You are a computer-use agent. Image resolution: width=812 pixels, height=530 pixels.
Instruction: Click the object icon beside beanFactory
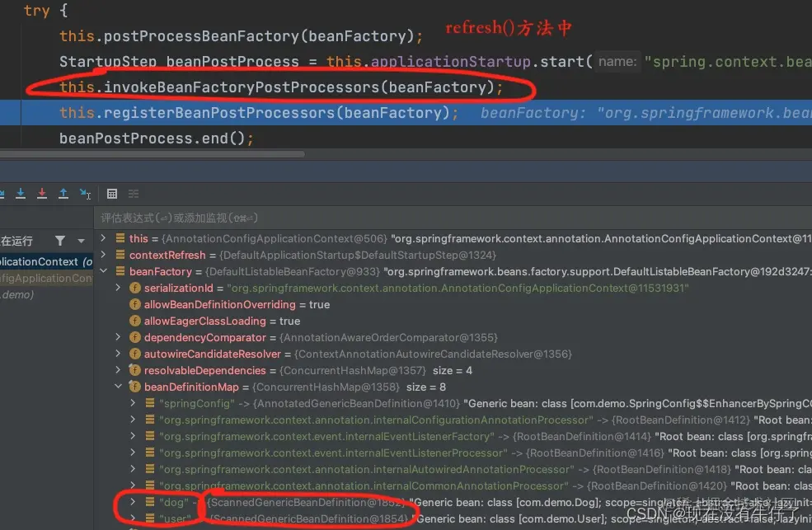click(120, 271)
